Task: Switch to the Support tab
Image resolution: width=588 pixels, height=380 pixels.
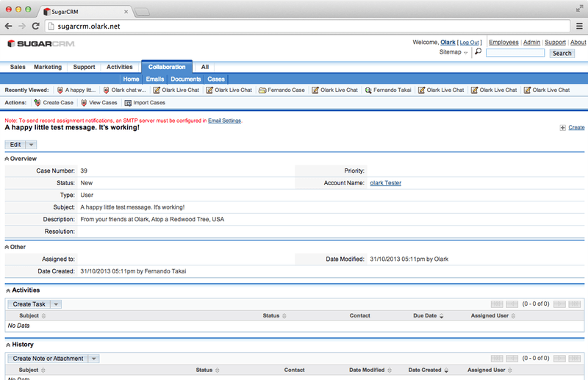Action: pos(84,67)
